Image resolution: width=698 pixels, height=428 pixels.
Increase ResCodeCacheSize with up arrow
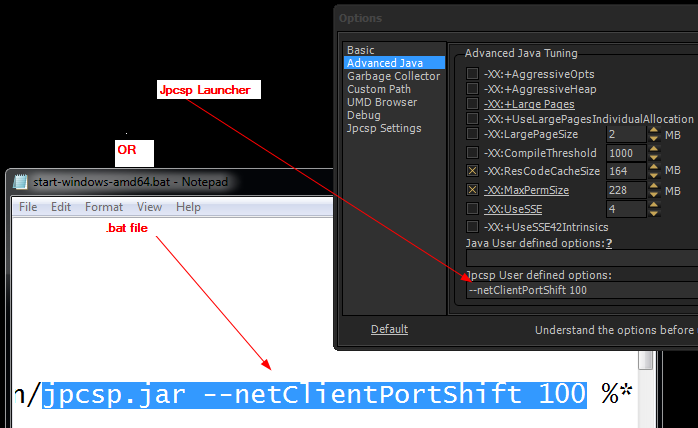coord(653,167)
